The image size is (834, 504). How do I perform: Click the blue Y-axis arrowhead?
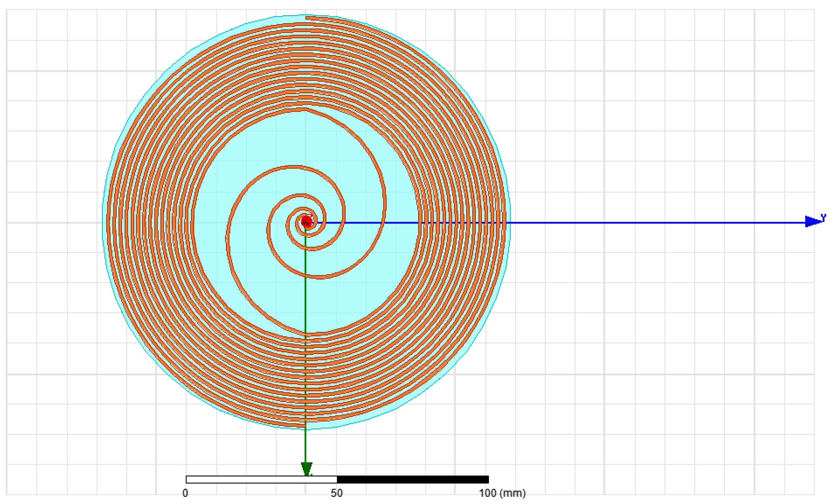click(x=812, y=222)
